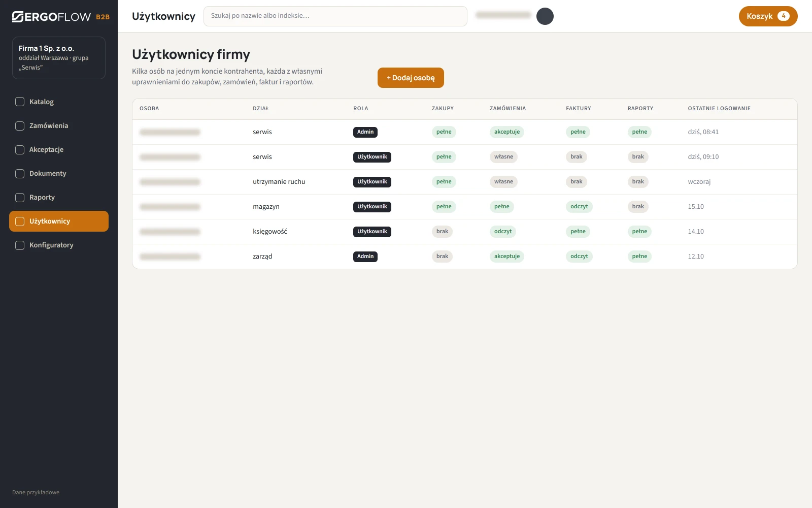812x508 pixels.
Task: Open the Dokumenty menu label
Action: point(48,173)
